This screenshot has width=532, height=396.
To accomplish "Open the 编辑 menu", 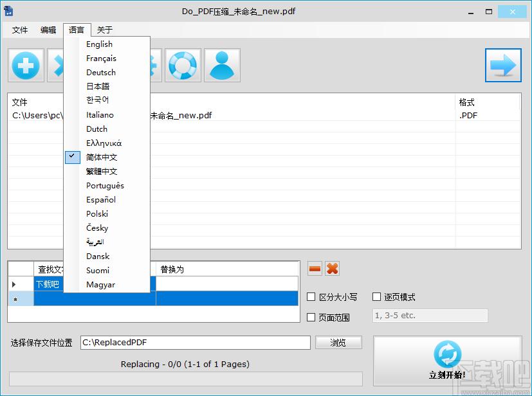I will 48,30.
